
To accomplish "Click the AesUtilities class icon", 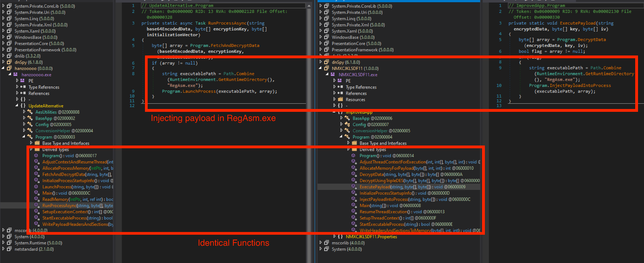I will point(30,112).
